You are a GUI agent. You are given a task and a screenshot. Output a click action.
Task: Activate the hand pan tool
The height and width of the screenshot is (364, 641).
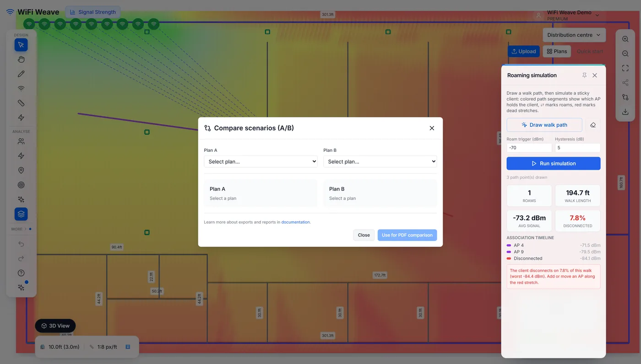(21, 59)
